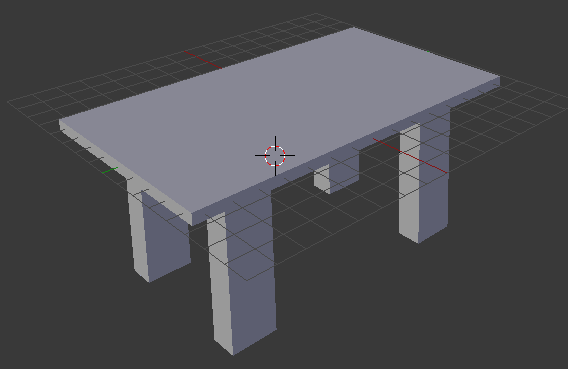
Task: Click the red axis line behind the table
Action: click(203, 60)
